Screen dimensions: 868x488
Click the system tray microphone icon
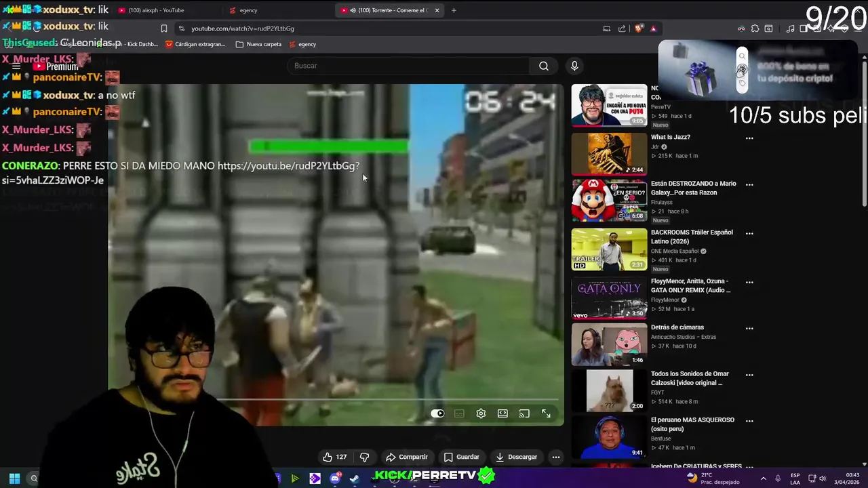click(778, 479)
